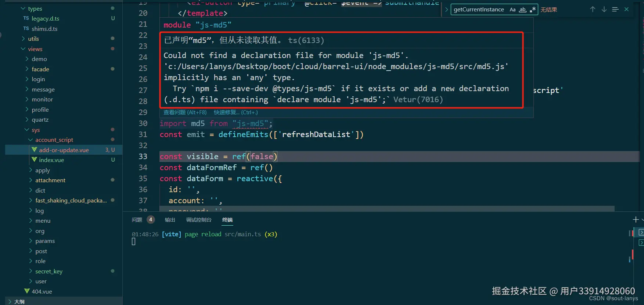Image resolution: width=644 pixels, height=305 pixels.
Task: Expand the role folder
Action: click(40, 261)
